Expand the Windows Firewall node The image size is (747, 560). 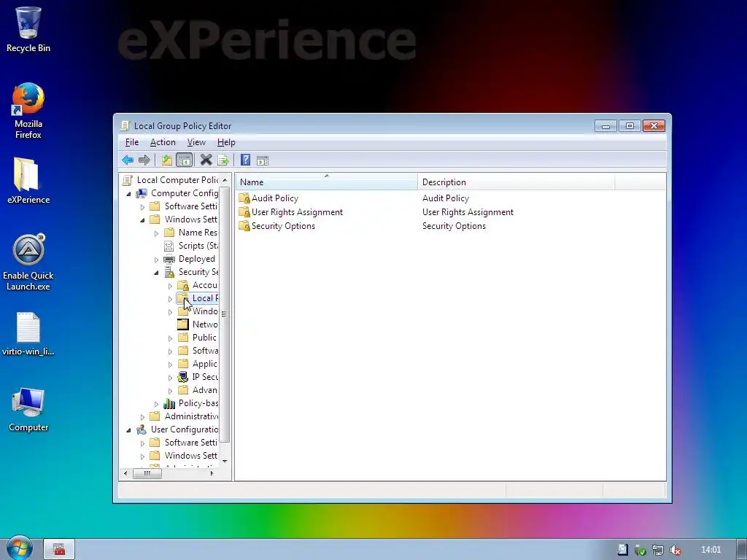coord(170,312)
